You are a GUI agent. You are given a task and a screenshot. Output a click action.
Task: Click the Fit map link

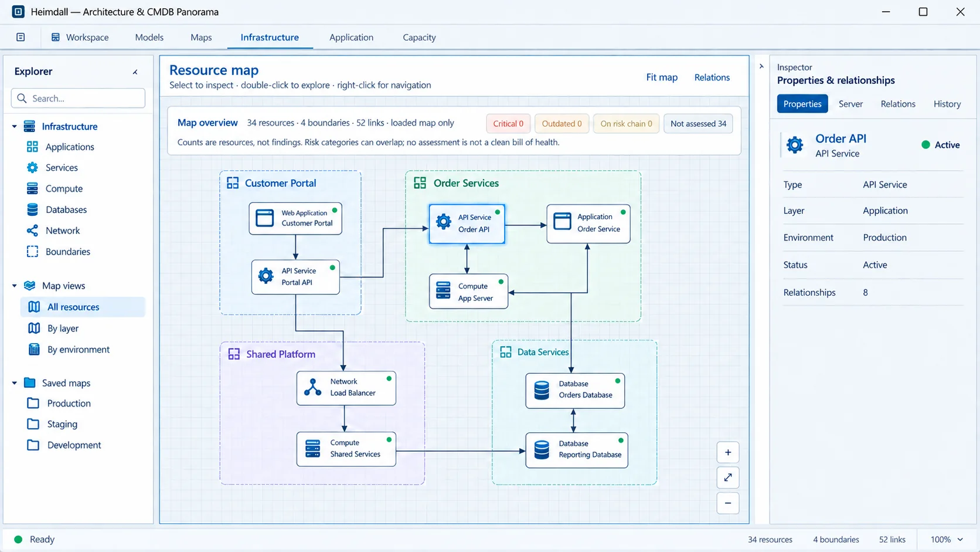(x=662, y=77)
